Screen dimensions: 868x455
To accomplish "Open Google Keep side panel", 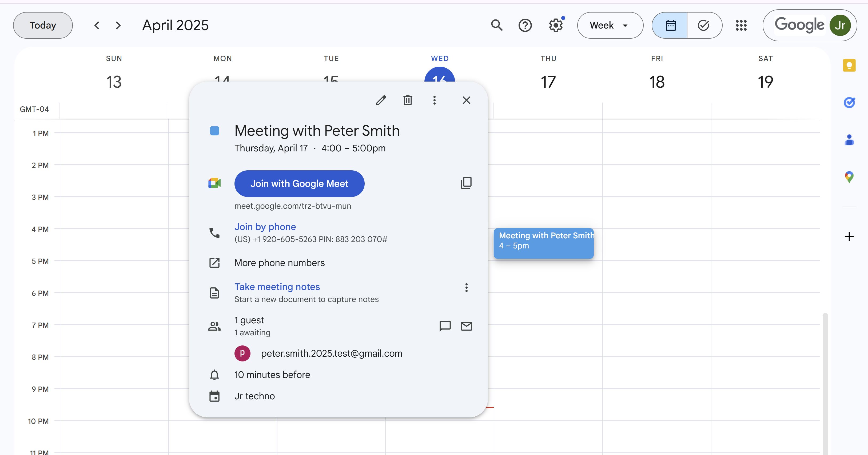I will 849,65.
